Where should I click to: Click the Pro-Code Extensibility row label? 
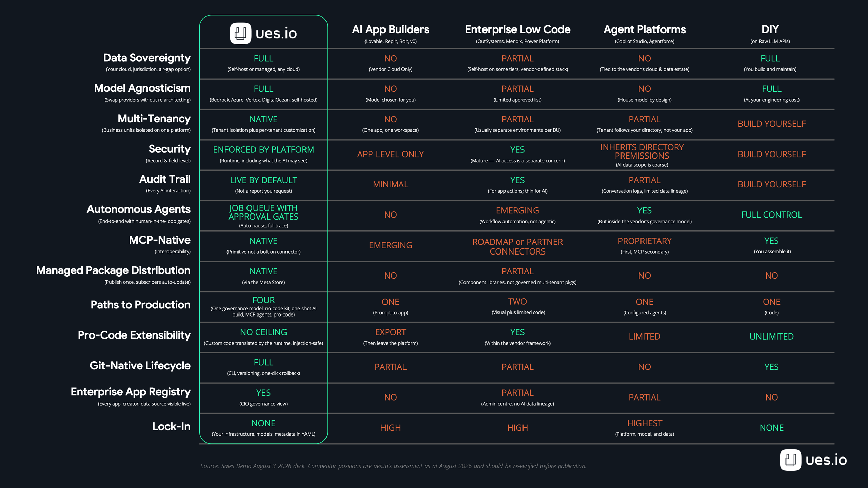[x=134, y=335]
